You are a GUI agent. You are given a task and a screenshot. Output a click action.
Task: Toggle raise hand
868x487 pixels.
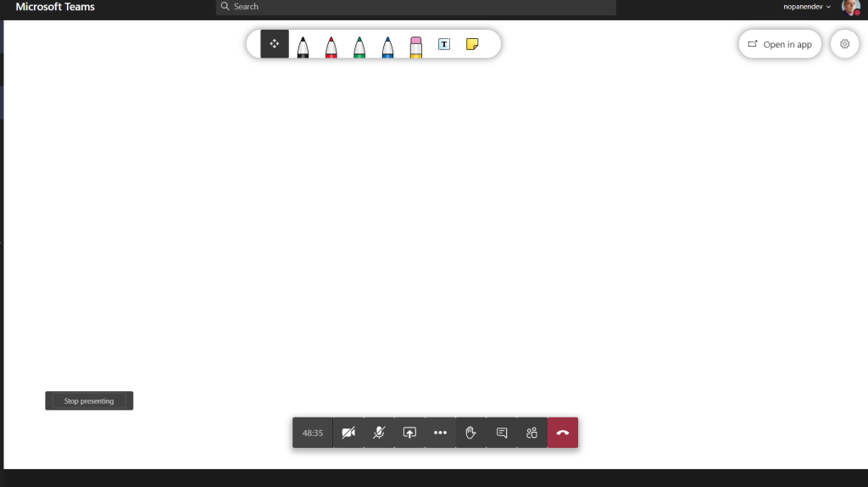point(470,433)
